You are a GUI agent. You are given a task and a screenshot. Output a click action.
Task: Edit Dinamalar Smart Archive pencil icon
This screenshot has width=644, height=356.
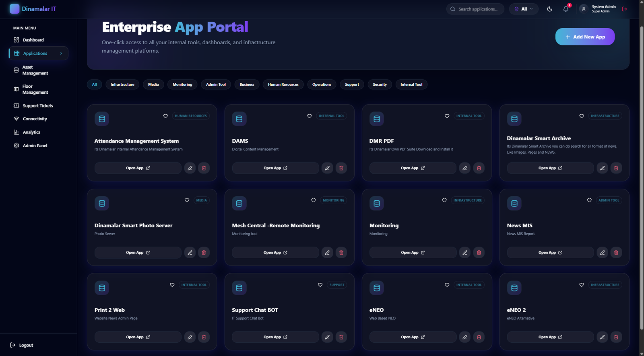(x=603, y=168)
